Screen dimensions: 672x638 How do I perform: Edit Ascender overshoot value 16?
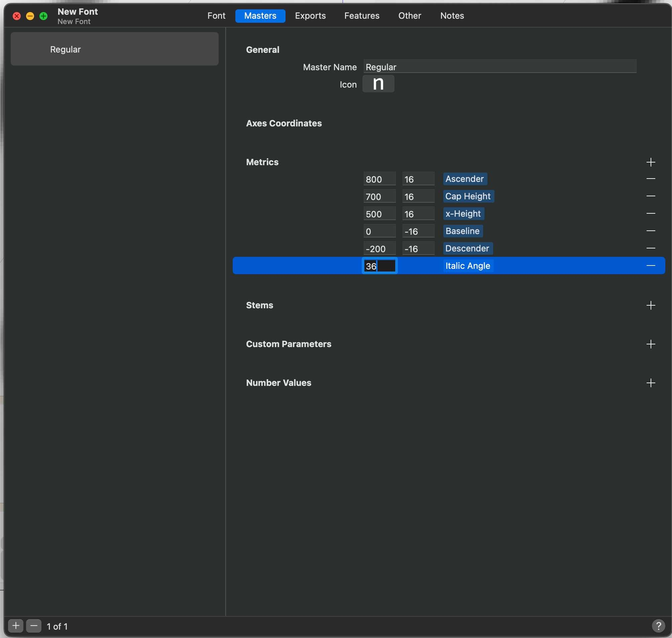point(418,179)
